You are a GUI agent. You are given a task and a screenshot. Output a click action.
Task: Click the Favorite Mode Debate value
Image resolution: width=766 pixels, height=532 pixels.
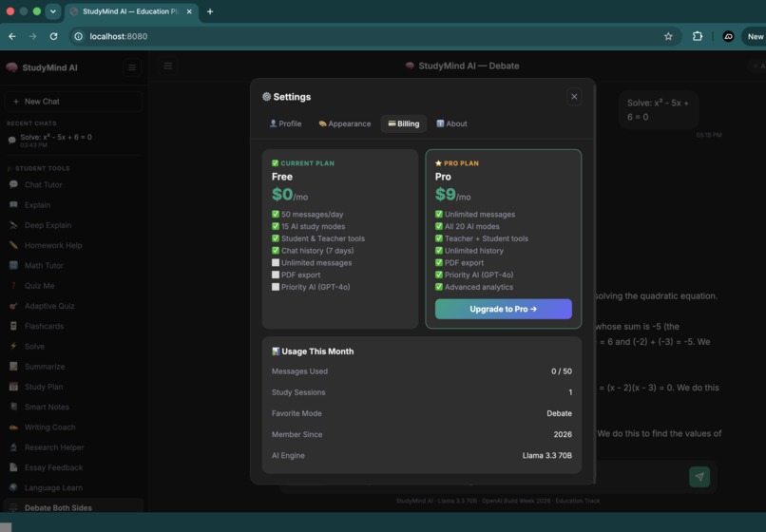tap(559, 413)
